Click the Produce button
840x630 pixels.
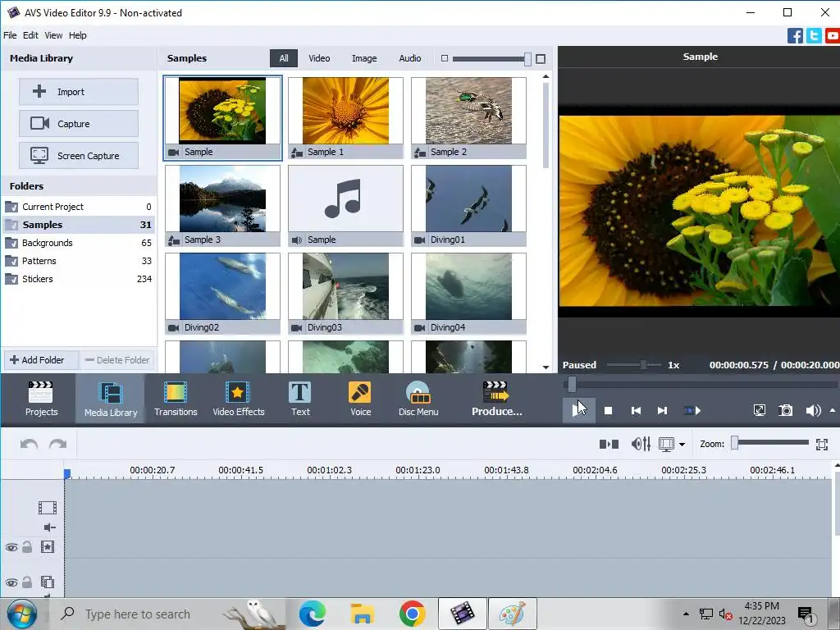pyautogui.click(x=496, y=399)
